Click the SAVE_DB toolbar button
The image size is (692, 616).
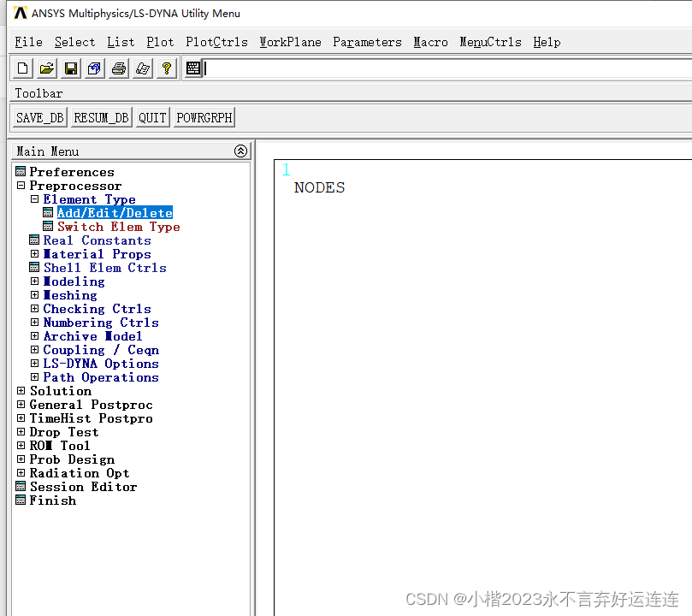(x=40, y=118)
